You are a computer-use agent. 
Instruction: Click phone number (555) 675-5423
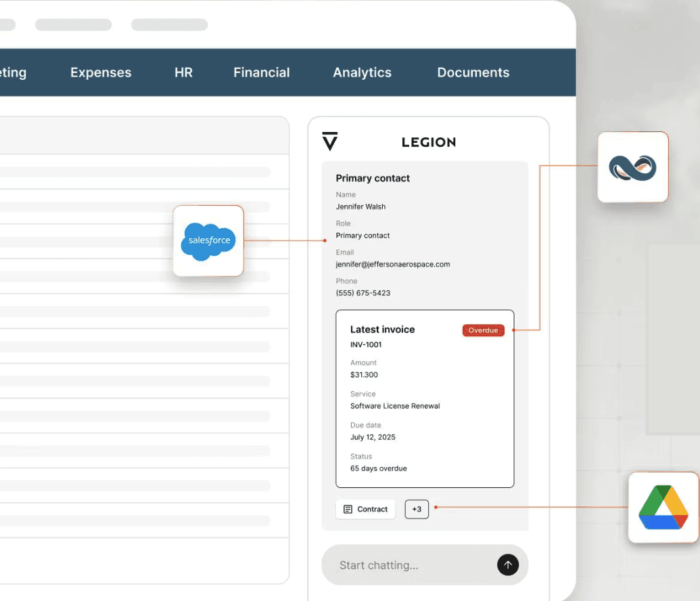[x=363, y=293]
